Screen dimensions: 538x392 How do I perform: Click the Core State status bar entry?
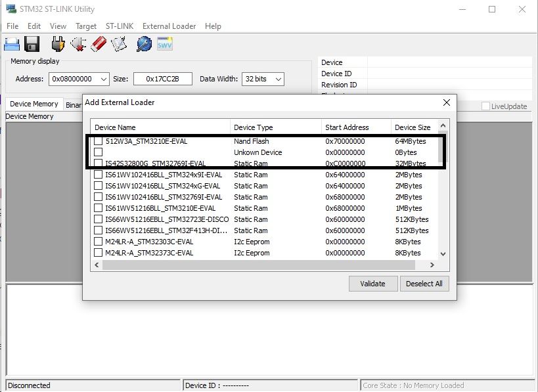[x=448, y=385]
